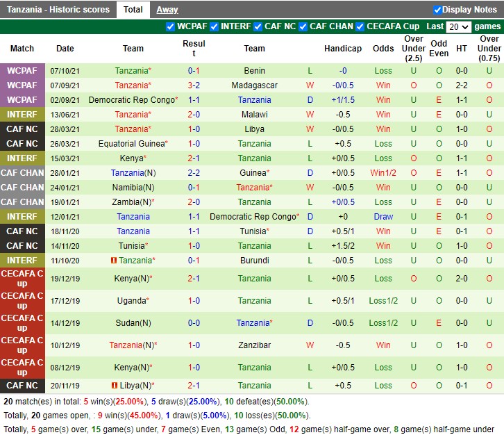Click the Madagascar team name

click(x=254, y=85)
